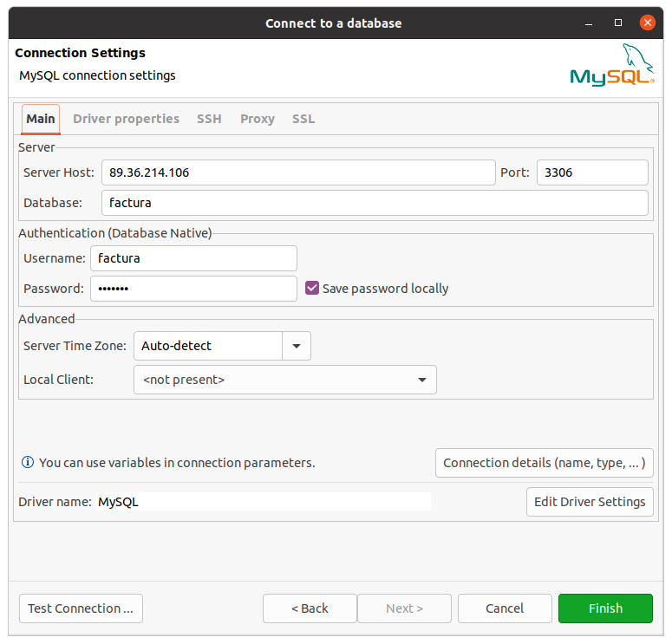Viewport: 672px width, 644px height.
Task: Click the Server Host input field
Action: [x=298, y=172]
